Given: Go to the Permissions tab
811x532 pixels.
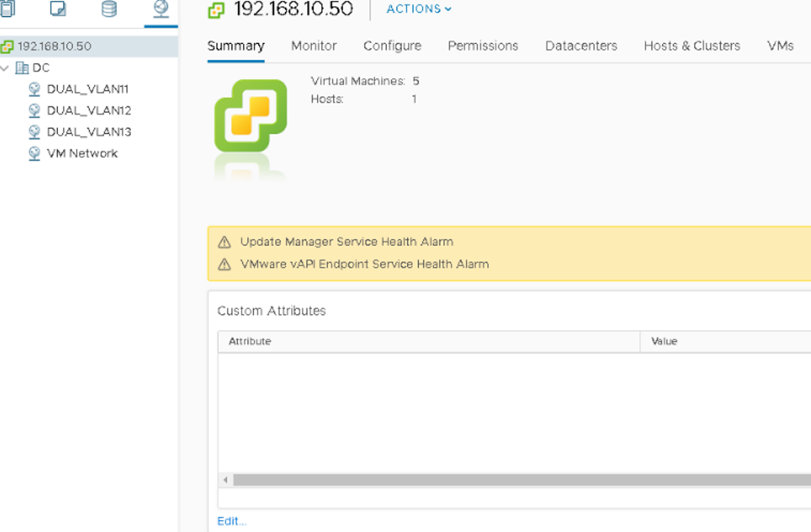Looking at the screenshot, I should (x=483, y=46).
